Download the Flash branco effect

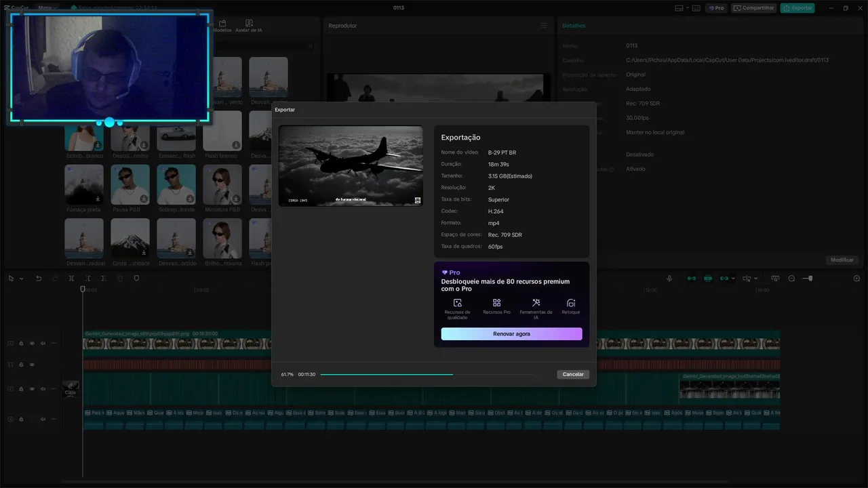tap(236, 145)
